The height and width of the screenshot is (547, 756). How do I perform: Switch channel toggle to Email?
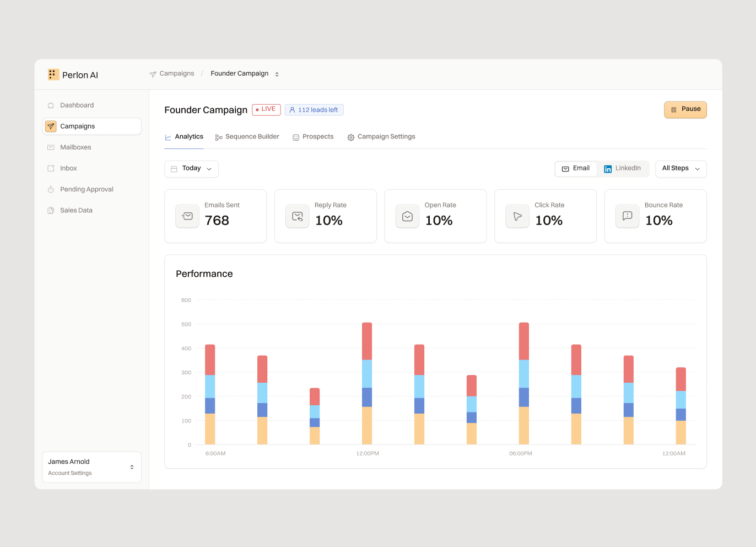tap(576, 169)
